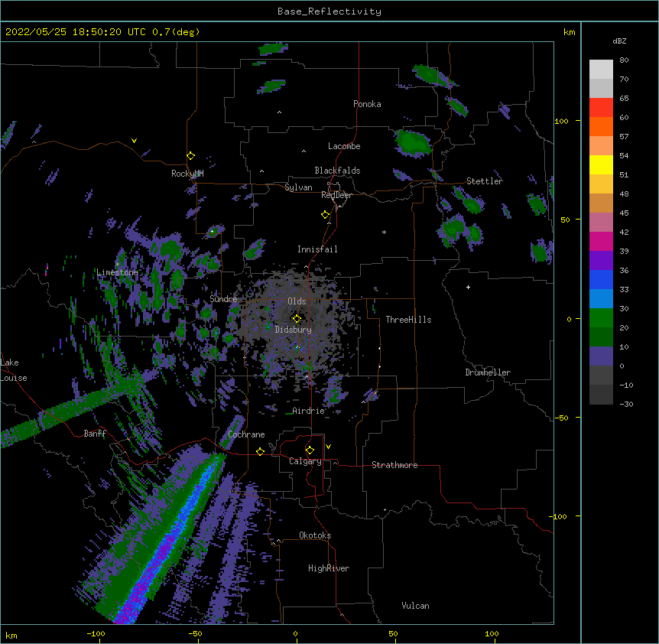
Task: Click the Sundre town label
Action: [x=223, y=299]
